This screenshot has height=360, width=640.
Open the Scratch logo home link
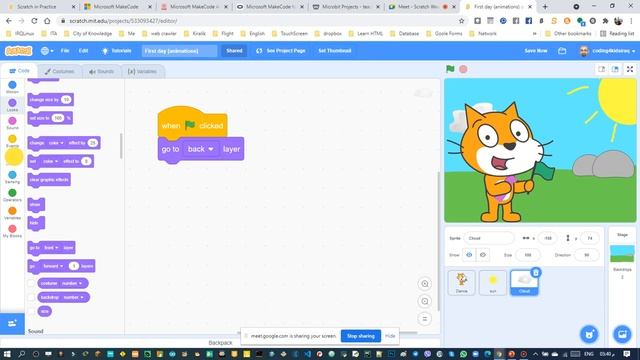18,51
